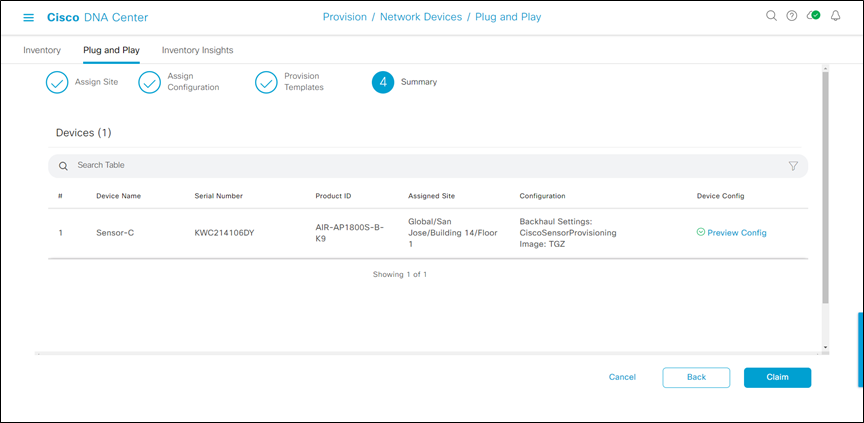The height and width of the screenshot is (423, 864).
Task: Click the Assign Site step checkmark circle
Action: coord(57,83)
